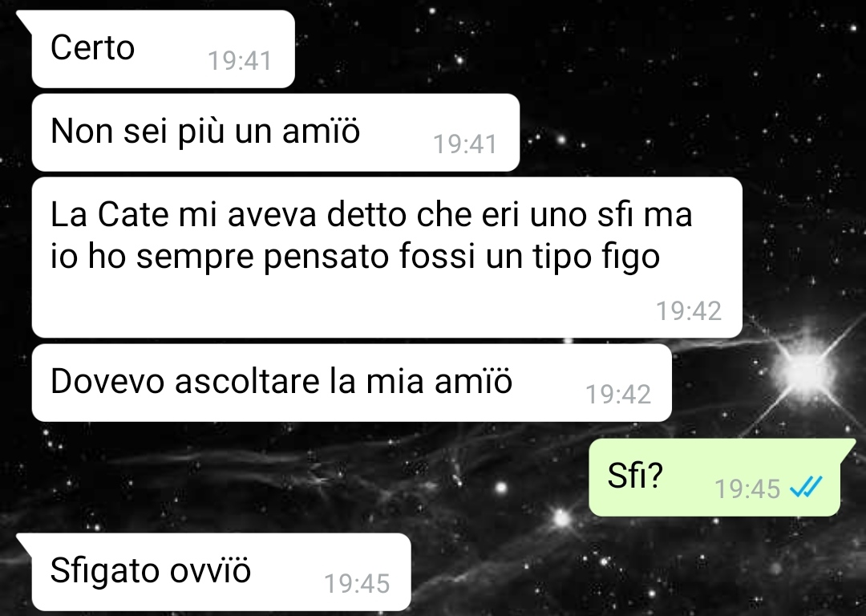The width and height of the screenshot is (866, 616).
Task: Click the 19:41 timestamp beside "Certo"
Action: [x=240, y=61]
